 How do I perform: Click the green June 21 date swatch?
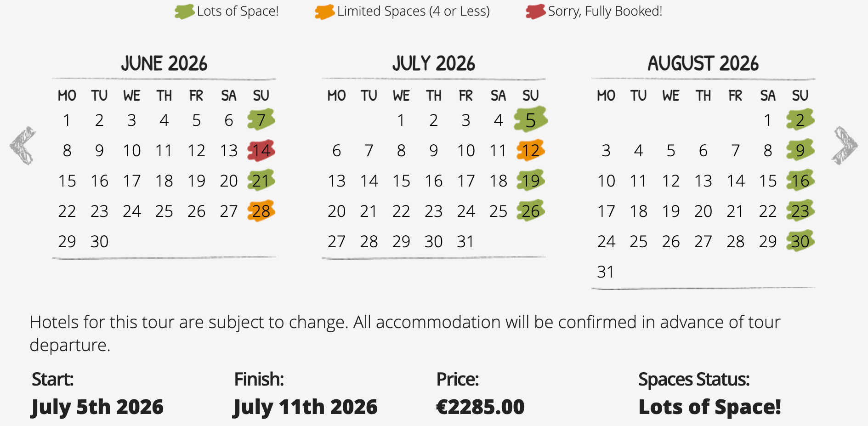point(261,181)
